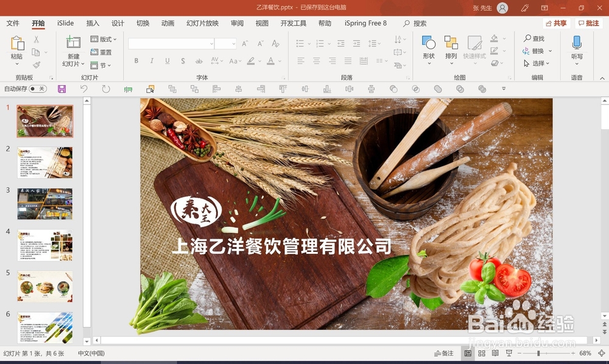Viewport: 609px width, 364px height.
Task: Open Reading View icon in status bar
Action: pyautogui.click(x=495, y=353)
